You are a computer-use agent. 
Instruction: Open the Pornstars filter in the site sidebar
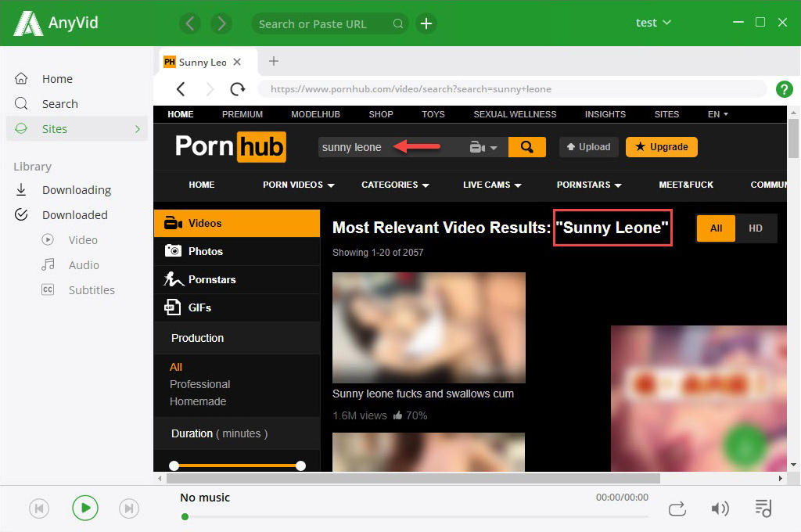[237, 279]
